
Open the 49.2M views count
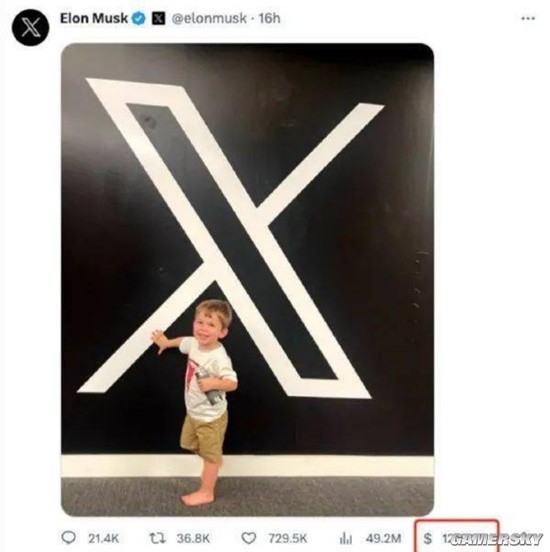tap(383, 538)
